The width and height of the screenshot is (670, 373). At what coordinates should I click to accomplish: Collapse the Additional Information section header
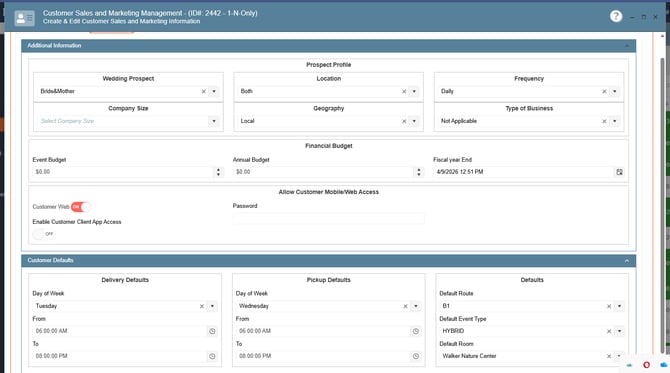coord(627,46)
